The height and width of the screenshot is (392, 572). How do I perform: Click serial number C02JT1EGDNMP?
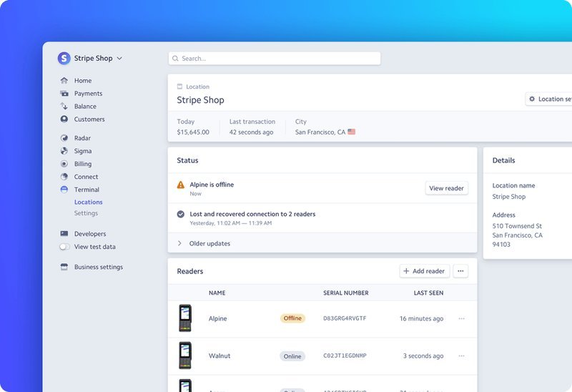tap(345, 356)
